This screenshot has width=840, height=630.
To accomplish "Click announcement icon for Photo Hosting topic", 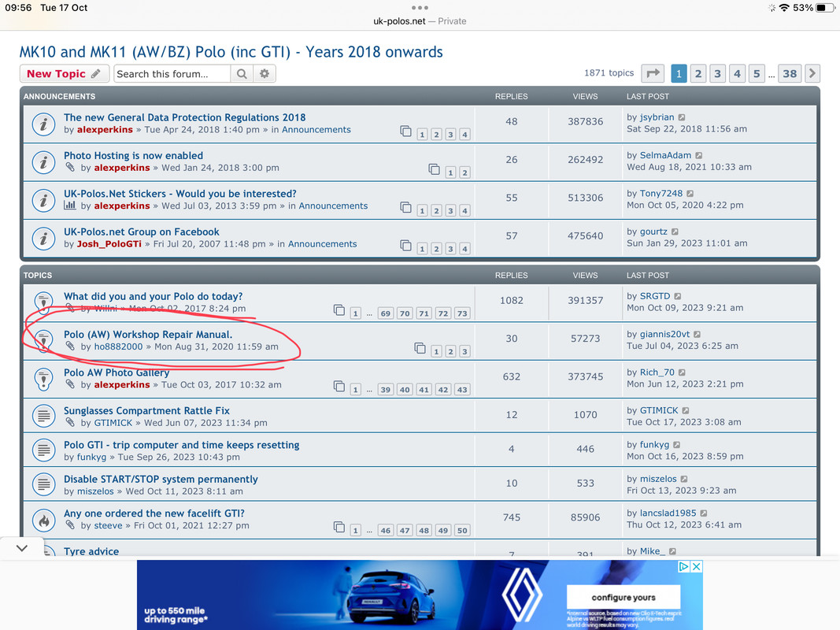I will pyautogui.click(x=43, y=161).
